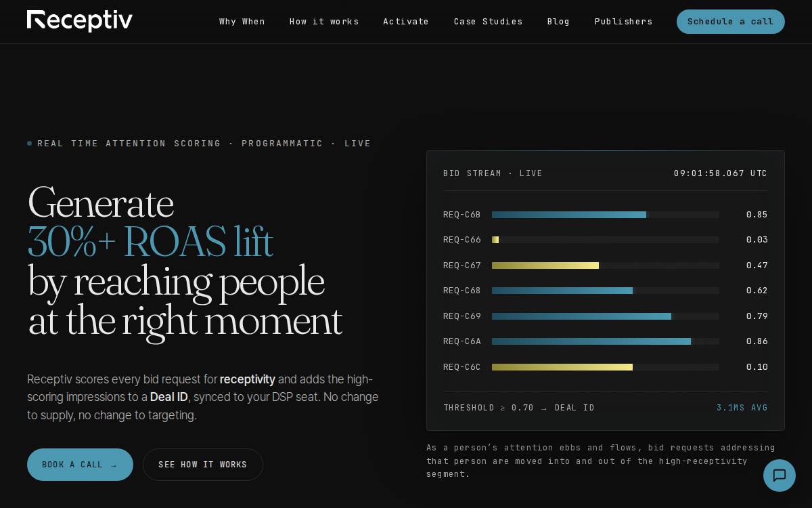The width and height of the screenshot is (812, 508).
Task: Click the 0.10 score value
Action: pos(757,367)
